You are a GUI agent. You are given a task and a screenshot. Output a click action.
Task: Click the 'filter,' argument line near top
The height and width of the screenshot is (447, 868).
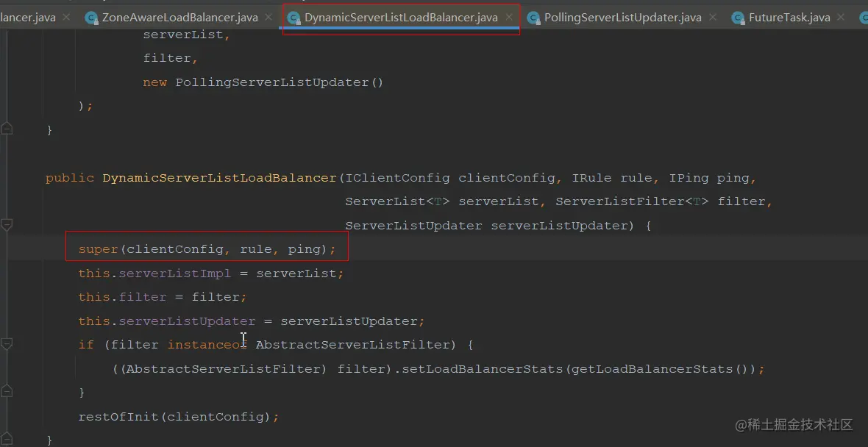coord(171,58)
